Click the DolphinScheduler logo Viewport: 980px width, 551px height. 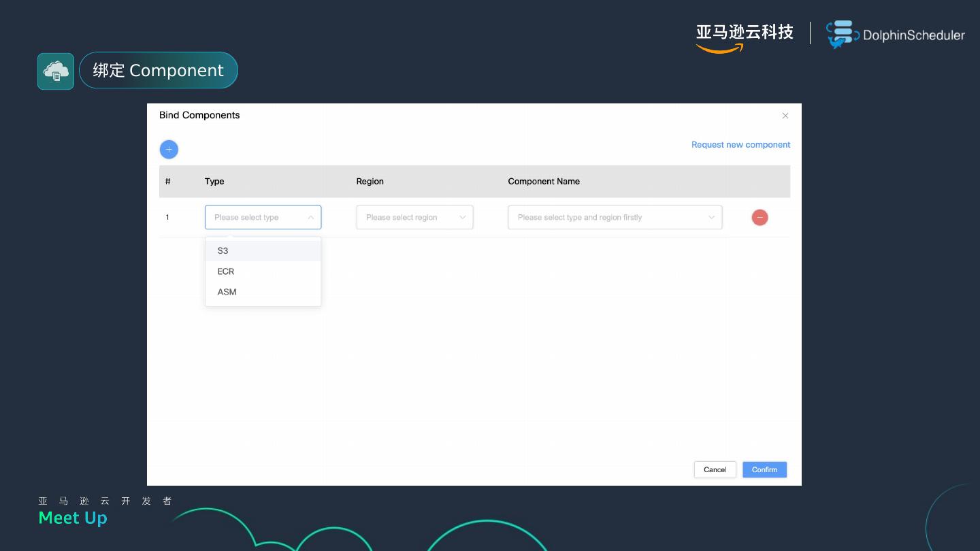point(896,35)
